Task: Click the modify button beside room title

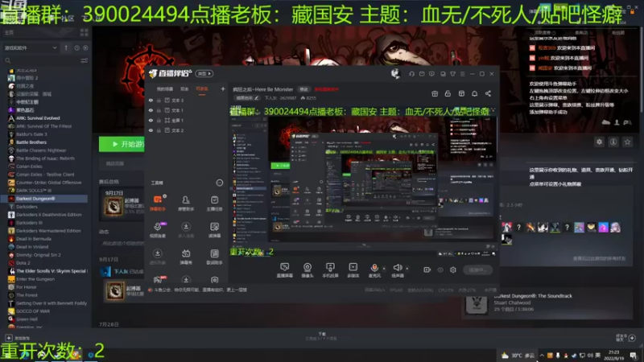Action: (303, 89)
